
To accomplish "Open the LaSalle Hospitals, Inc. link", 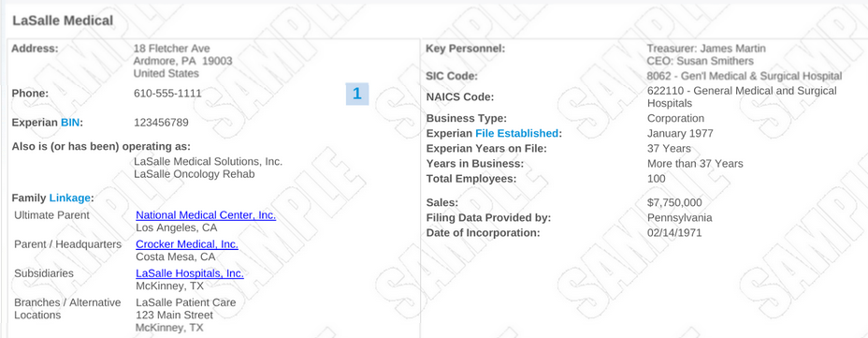I will (190, 273).
